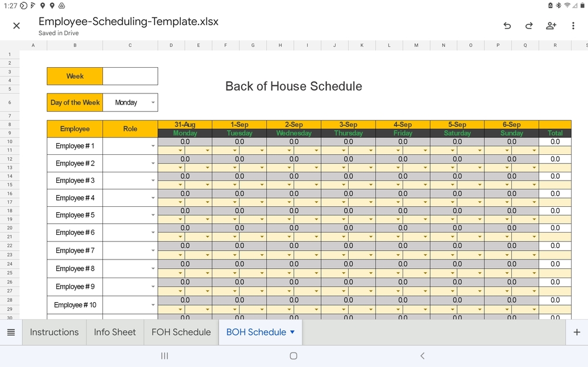Expand Role dropdown for Employee # 1

(x=153, y=146)
